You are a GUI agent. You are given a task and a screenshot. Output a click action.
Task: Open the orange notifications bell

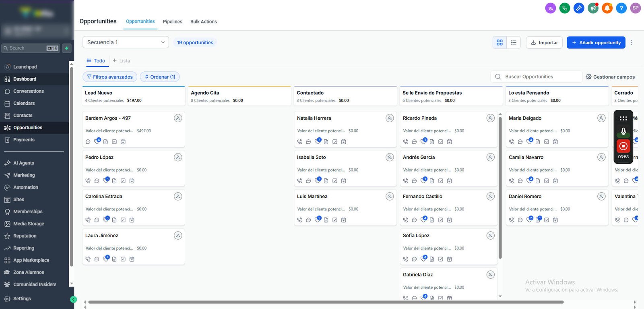[607, 8]
